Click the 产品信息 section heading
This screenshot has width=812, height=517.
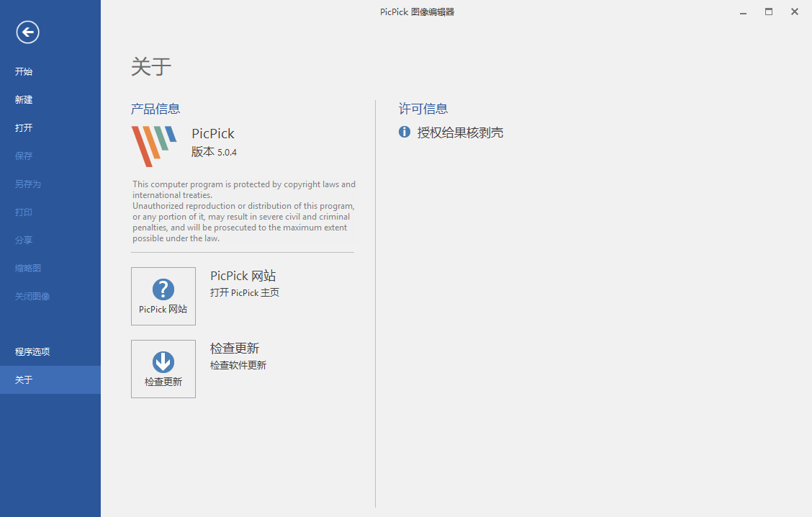click(x=155, y=109)
